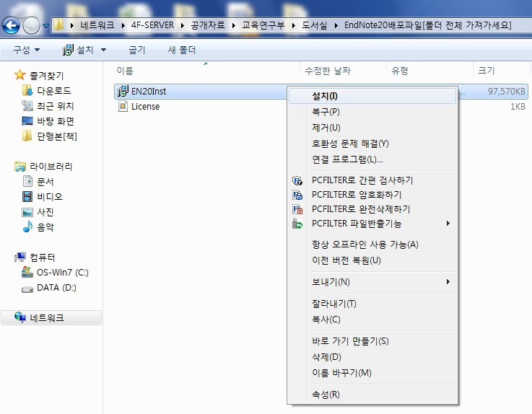Expand the PCFILTER 파일반출기능 submenu arrow
This screenshot has width=532, height=414.
pyautogui.click(x=448, y=223)
